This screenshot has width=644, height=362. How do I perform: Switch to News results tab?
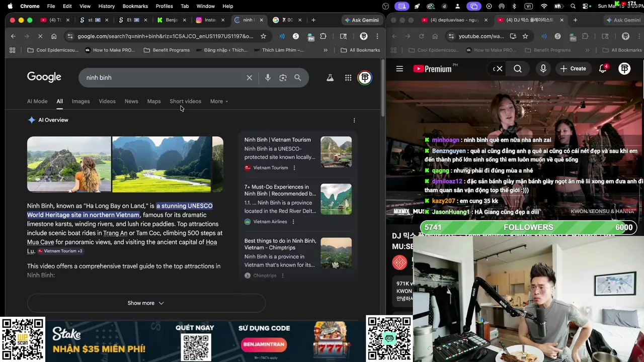[x=131, y=101]
